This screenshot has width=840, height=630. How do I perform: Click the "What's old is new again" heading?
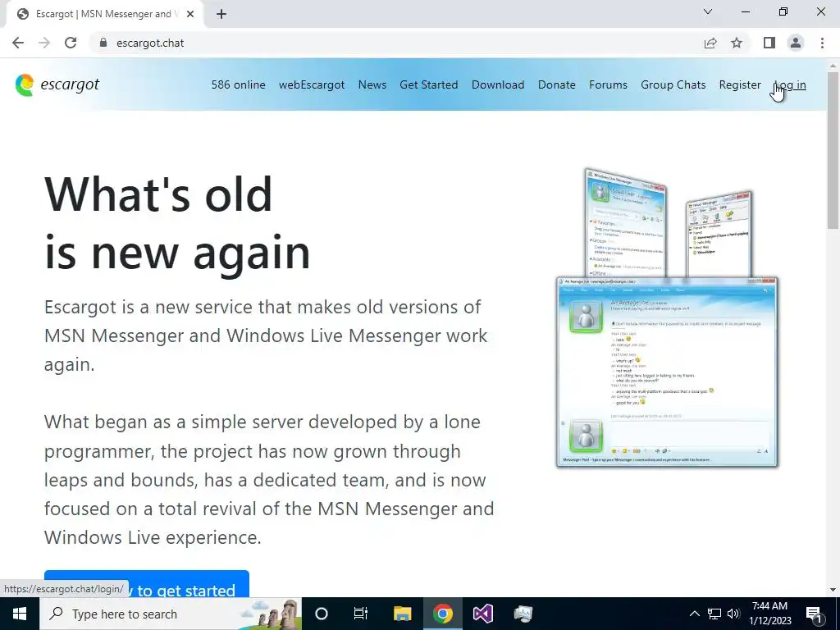click(177, 223)
